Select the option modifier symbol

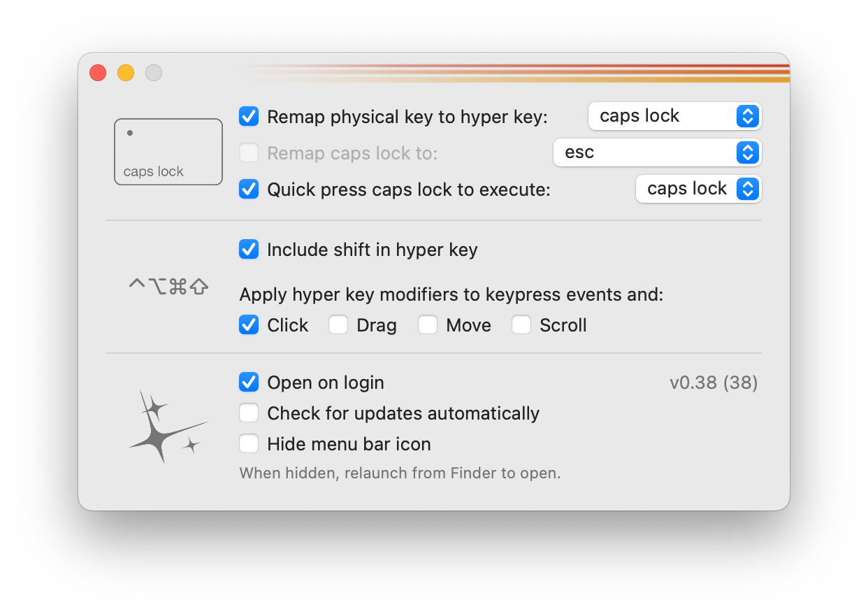tap(156, 285)
